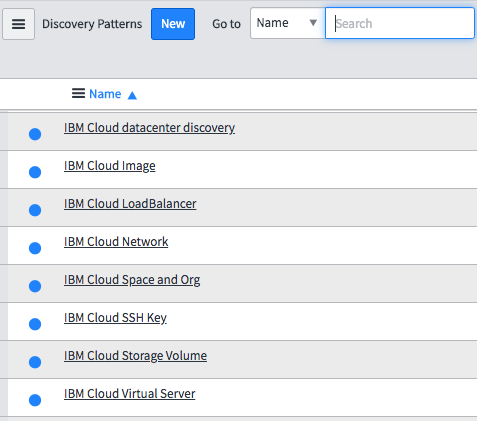
Task: Sort by the Name column header
Action: click(105, 94)
